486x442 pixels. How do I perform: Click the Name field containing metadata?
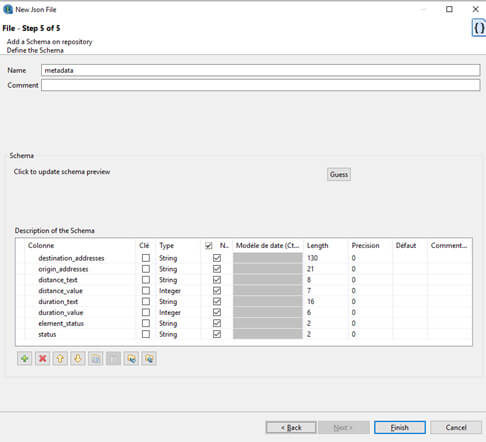point(261,70)
